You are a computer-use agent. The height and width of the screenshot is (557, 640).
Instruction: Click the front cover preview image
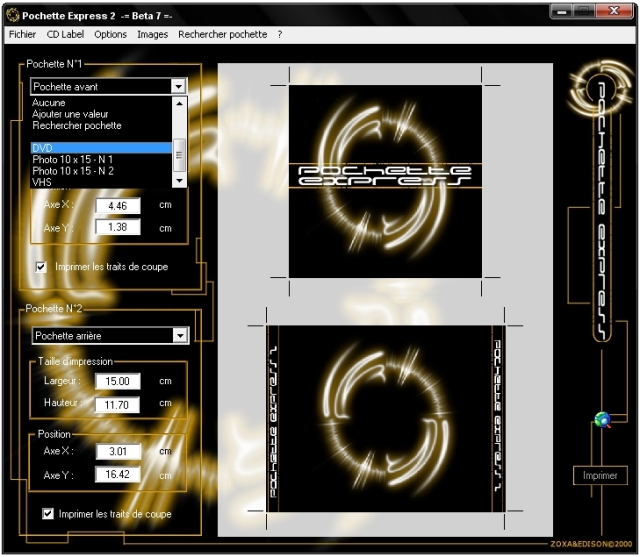coord(385,181)
